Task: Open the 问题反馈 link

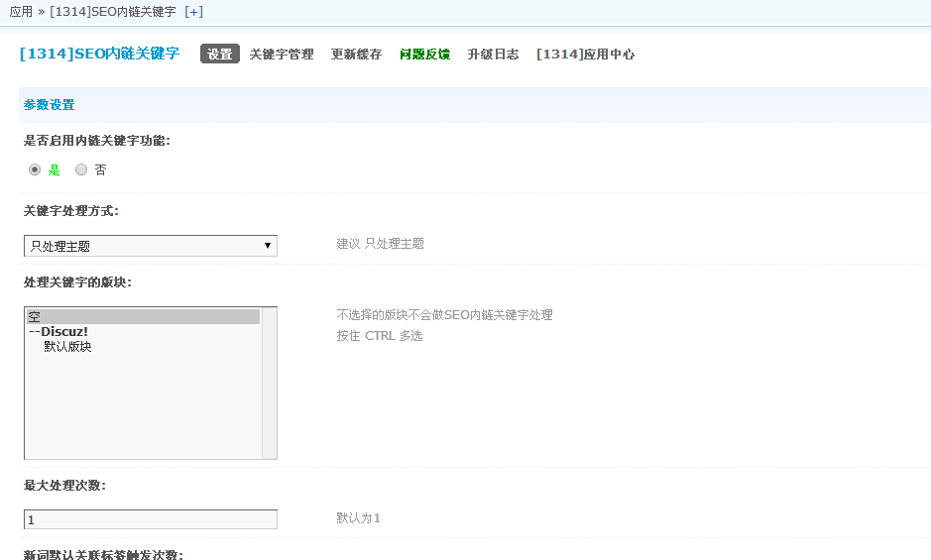Action: pos(424,55)
